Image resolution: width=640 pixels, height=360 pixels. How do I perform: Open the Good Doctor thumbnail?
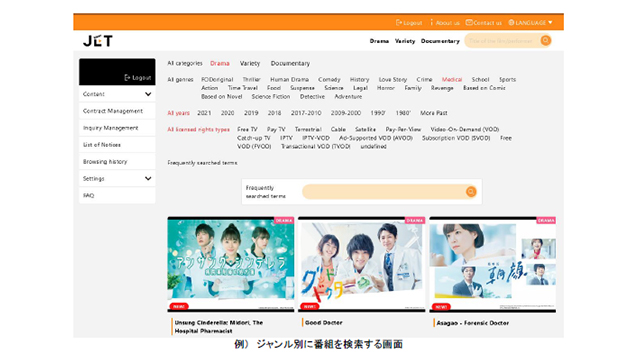[362, 264]
